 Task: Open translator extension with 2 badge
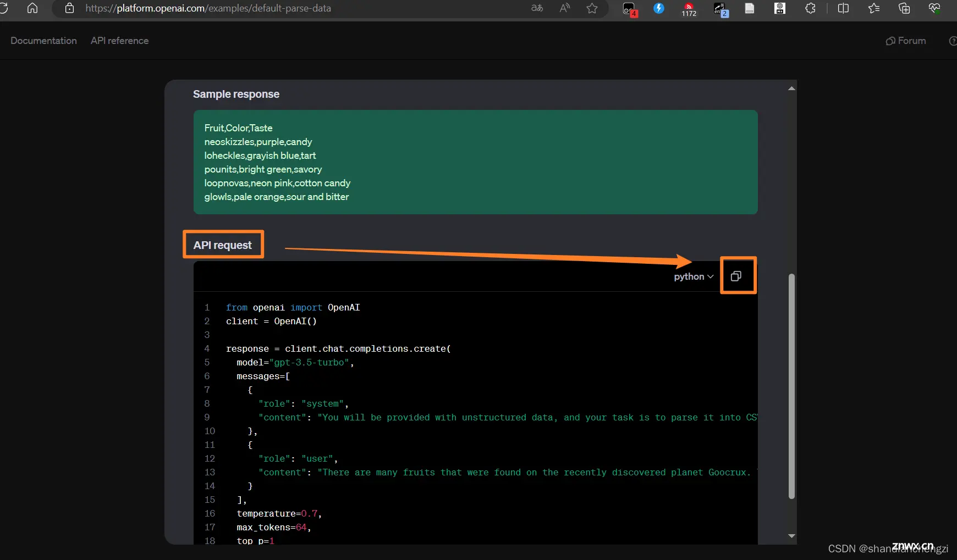coord(721,9)
